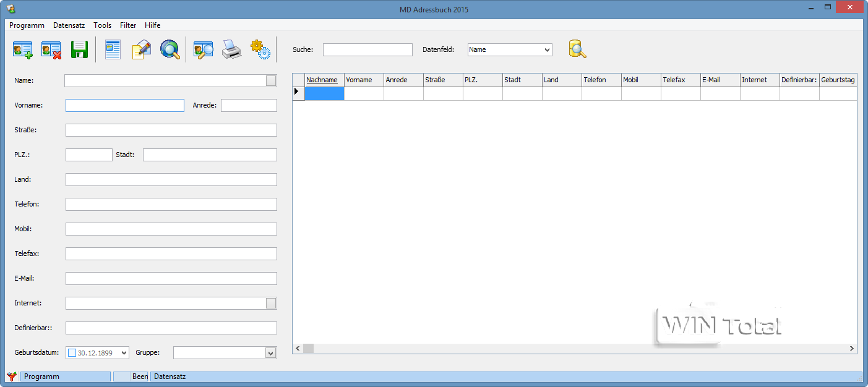Save the record with the floppy disk icon
The width and height of the screenshot is (868, 387).
pyautogui.click(x=79, y=49)
